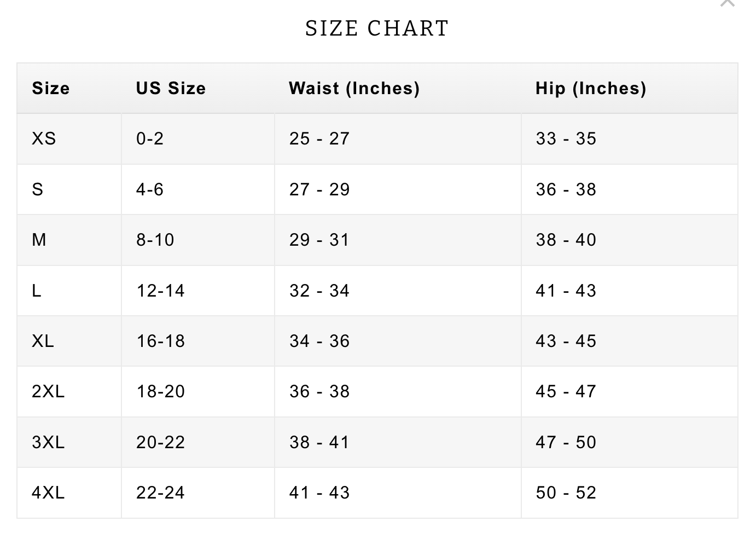Click the Waist (Inches) column header
The height and width of the screenshot is (533, 756).
[x=354, y=88]
